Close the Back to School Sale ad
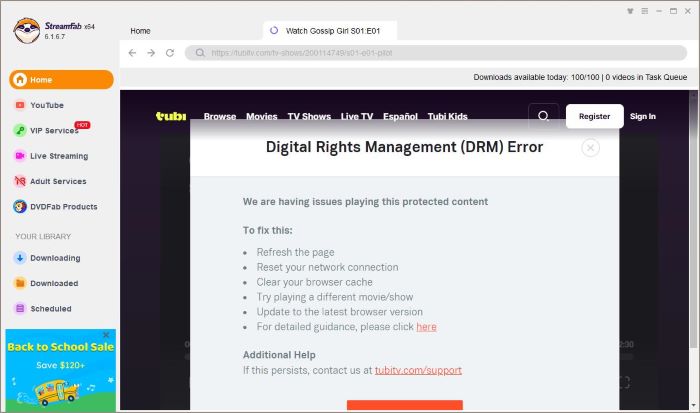The height and width of the screenshot is (413, 700). click(106, 335)
